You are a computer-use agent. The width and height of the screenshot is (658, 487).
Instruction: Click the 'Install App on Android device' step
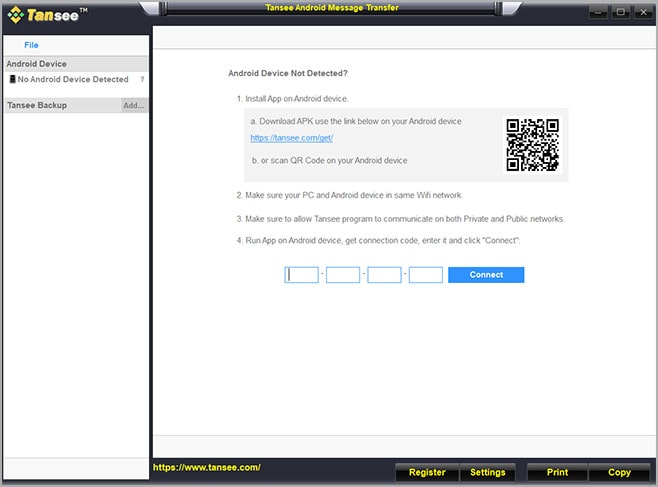pos(292,99)
